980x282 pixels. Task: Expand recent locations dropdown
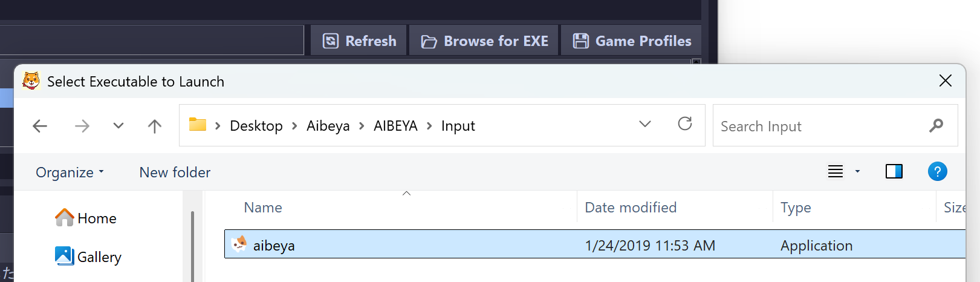click(x=118, y=126)
